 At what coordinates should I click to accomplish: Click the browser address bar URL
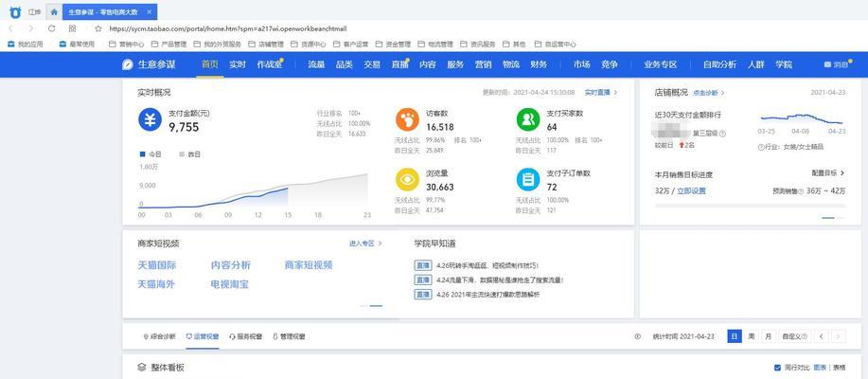click(228, 28)
